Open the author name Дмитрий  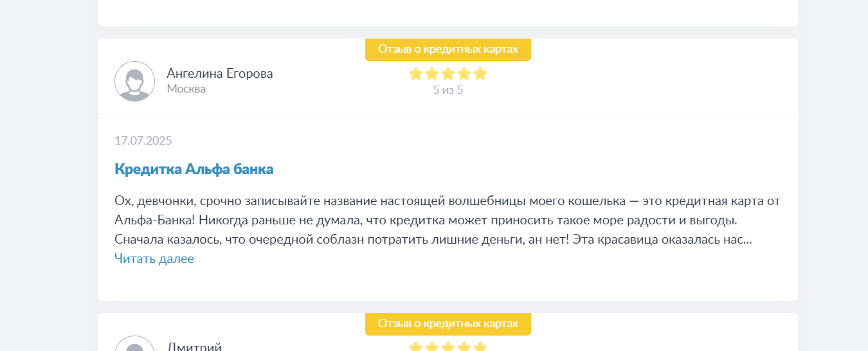click(x=194, y=347)
